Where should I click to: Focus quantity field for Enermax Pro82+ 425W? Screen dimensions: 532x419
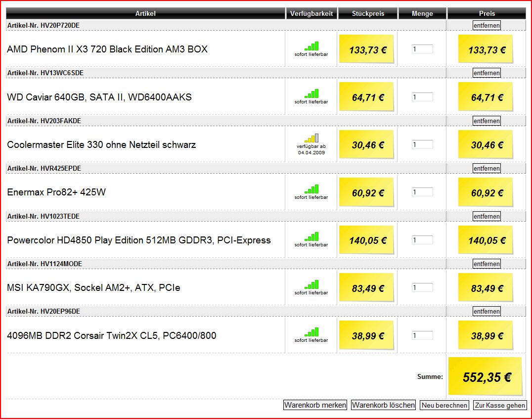coord(422,192)
